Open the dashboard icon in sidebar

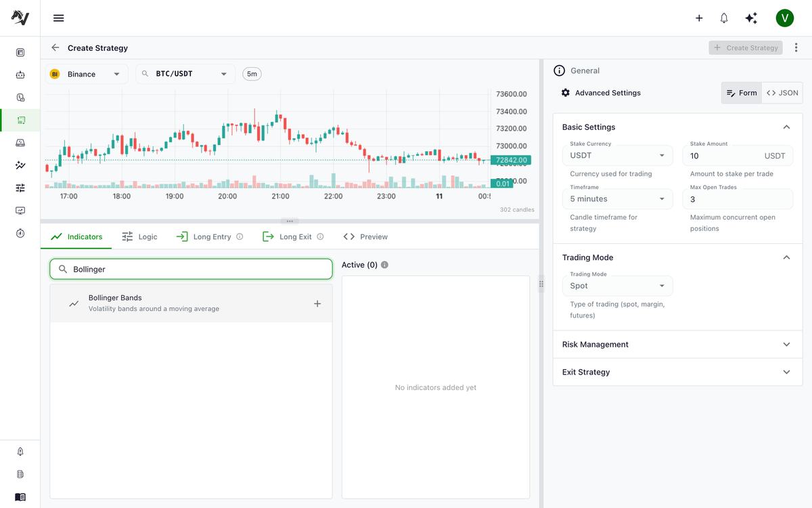(x=20, y=52)
